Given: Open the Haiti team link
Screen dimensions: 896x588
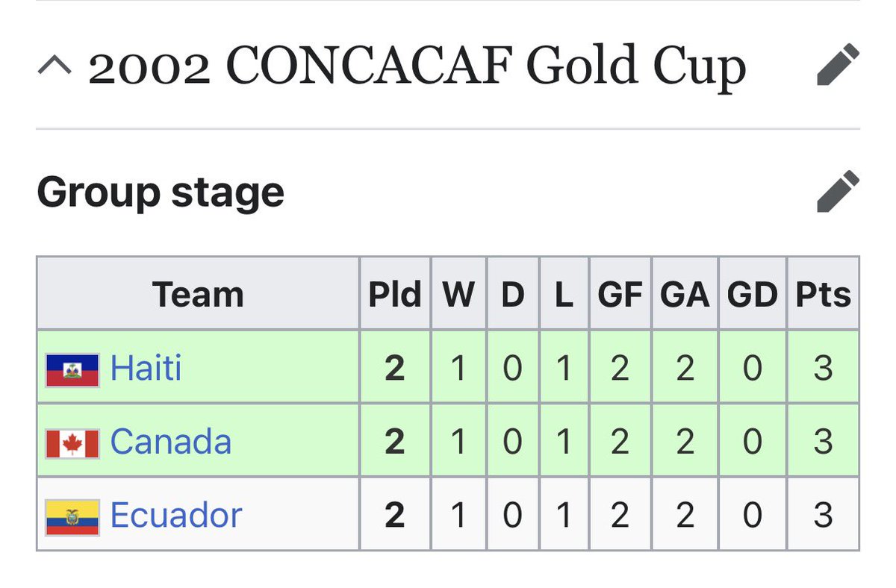Looking at the screenshot, I should [x=146, y=368].
